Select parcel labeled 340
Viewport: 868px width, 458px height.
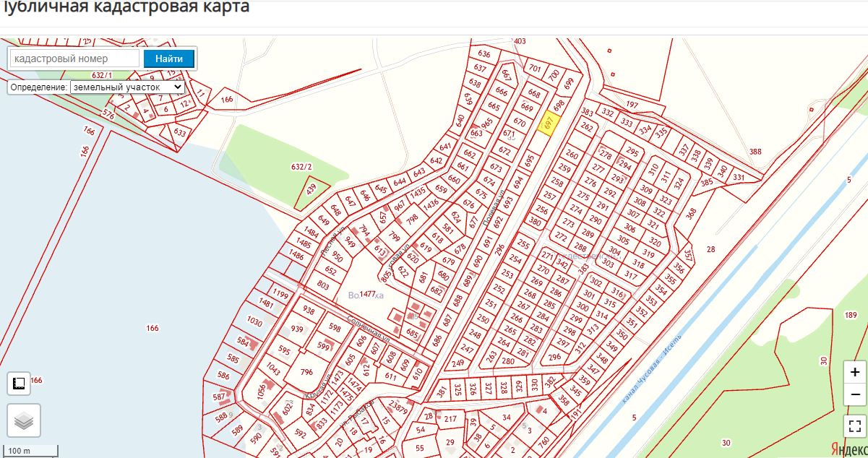pyautogui.click(x=722, y=170)
